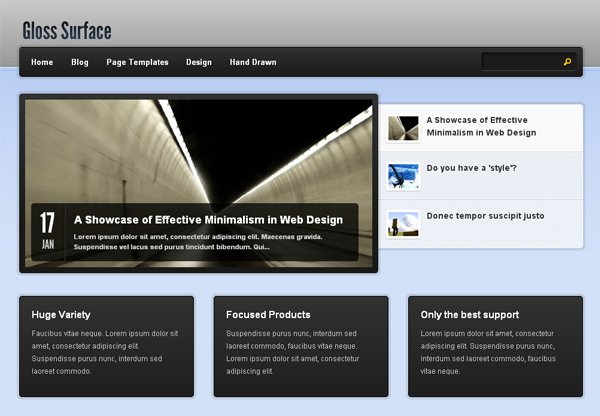
Task: Click the Huge Variety heading
Action: pos(61,315)
